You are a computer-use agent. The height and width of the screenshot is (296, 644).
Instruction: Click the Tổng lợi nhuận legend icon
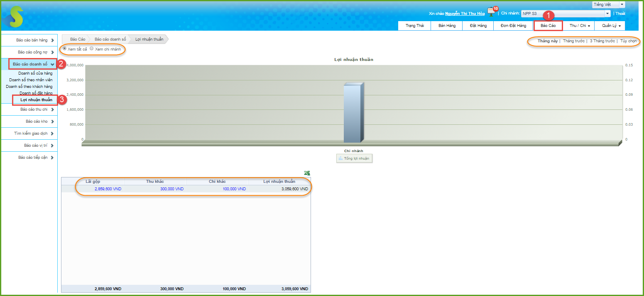(340, 158)
